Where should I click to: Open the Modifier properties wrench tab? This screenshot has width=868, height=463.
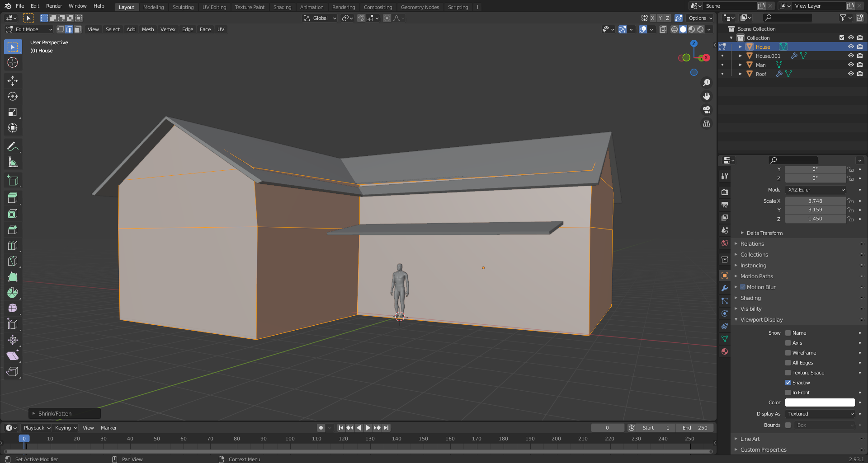point(725,288)
